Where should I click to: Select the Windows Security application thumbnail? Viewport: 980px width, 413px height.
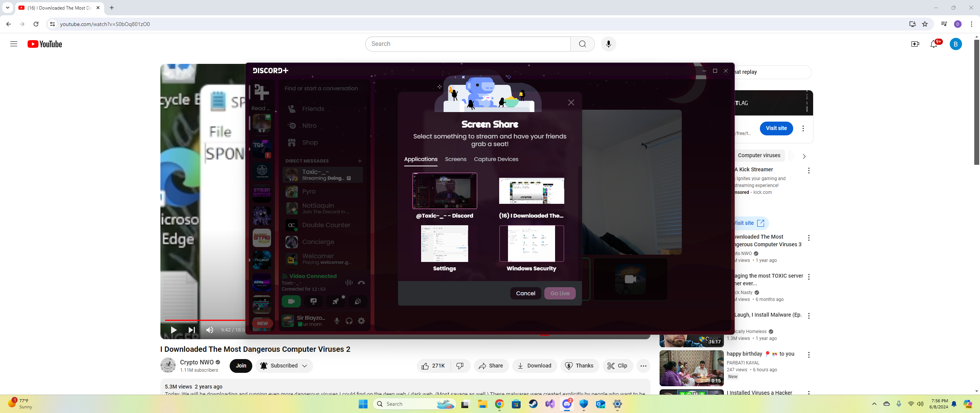coord(531,244)
